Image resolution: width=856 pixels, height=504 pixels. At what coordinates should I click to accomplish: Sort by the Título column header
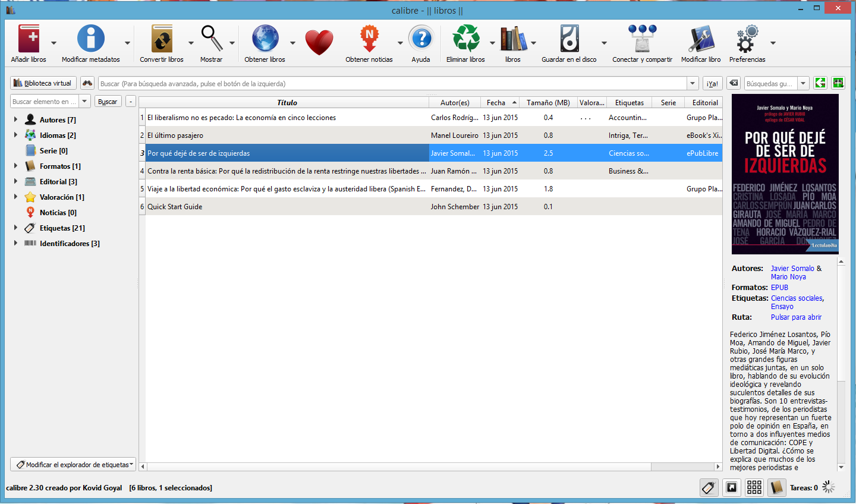(287, 103)
